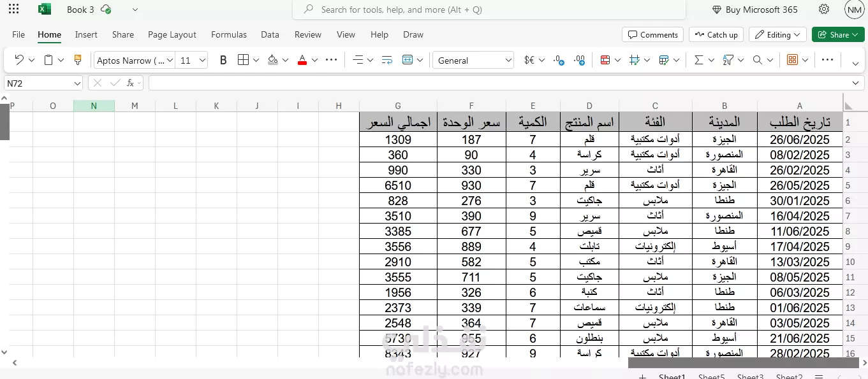Open more ribbon commands ellipsis
The height and width of the screenshot is (379, 868).
(x=827, y=60)
